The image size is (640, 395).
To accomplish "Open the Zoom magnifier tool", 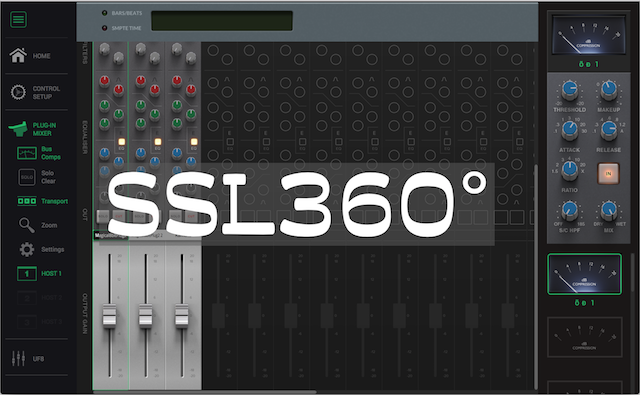I will tap(38, 225).
